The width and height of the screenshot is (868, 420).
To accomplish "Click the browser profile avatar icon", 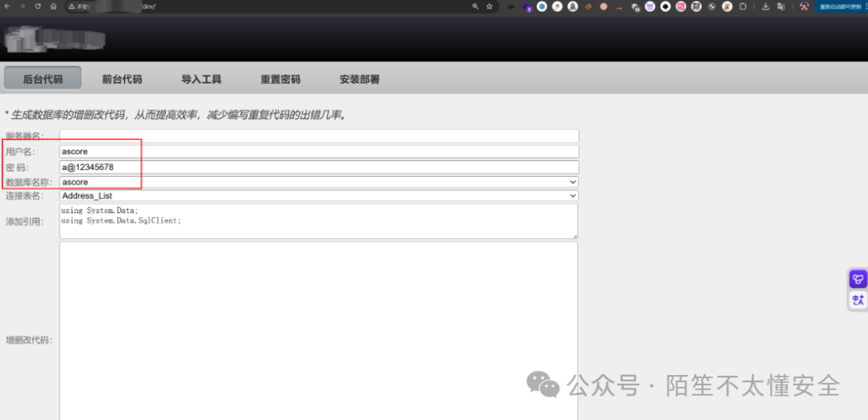I will click(x=805, y=6).
